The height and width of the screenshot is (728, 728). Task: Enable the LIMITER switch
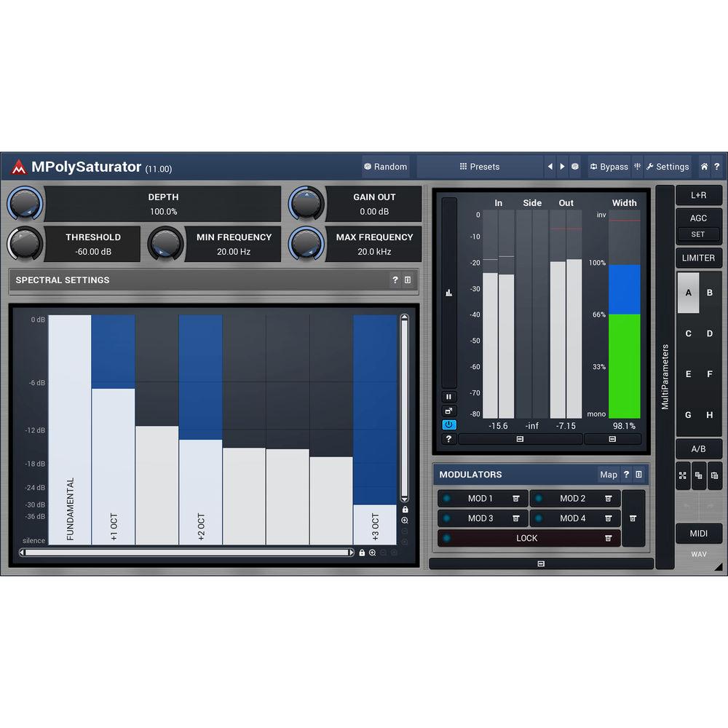point(698,258)
